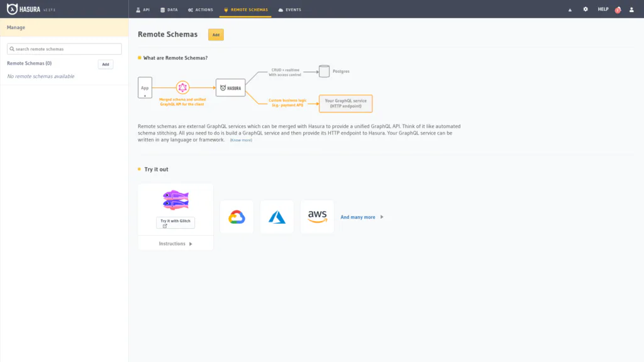Screen dimensions: 644x362
Task: Select the Microsoft Azure logo card
Action: click(x=277, y=217)
